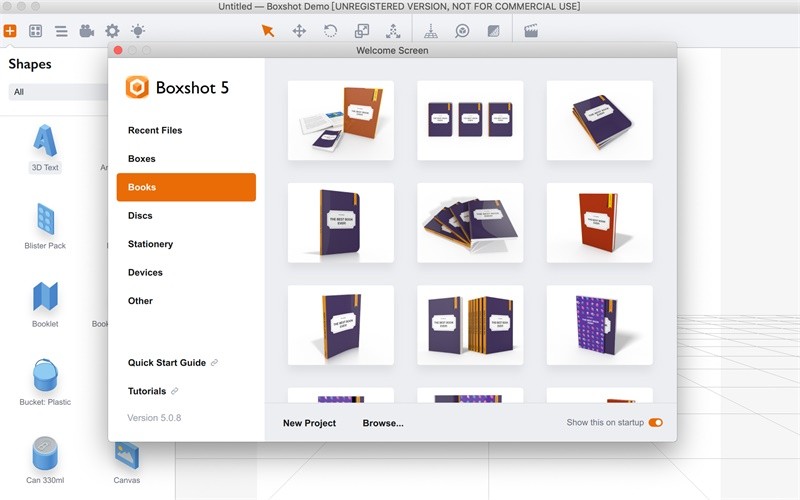Select the orange arrow selection tool

268,31
